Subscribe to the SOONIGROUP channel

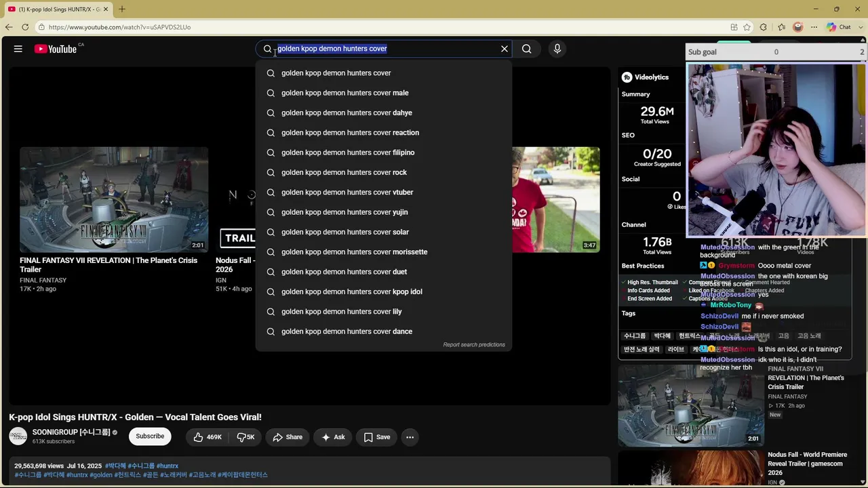tap(150, 436)
